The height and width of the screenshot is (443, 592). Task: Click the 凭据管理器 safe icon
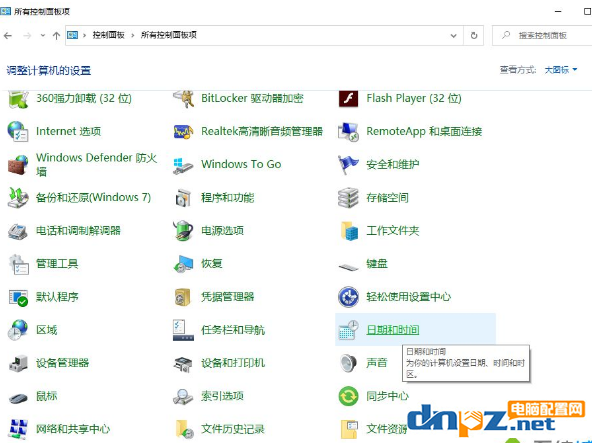click(x=183, y=297)
